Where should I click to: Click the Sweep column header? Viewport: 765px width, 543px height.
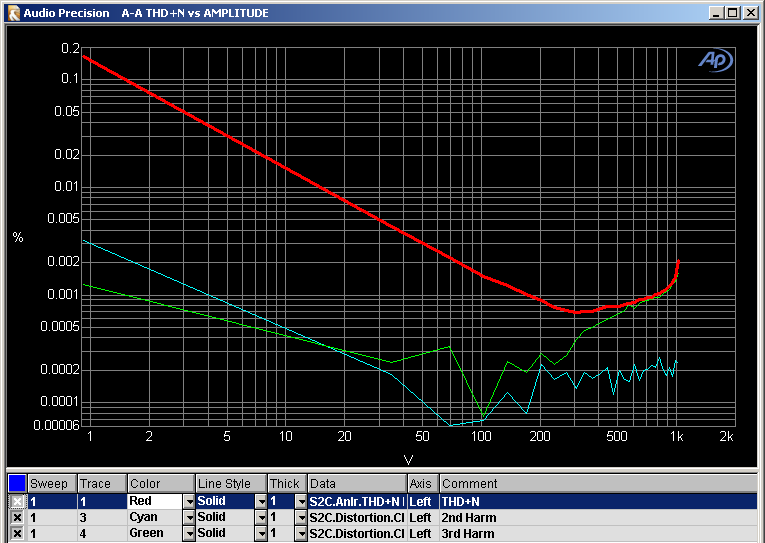(x=52, y=483)
